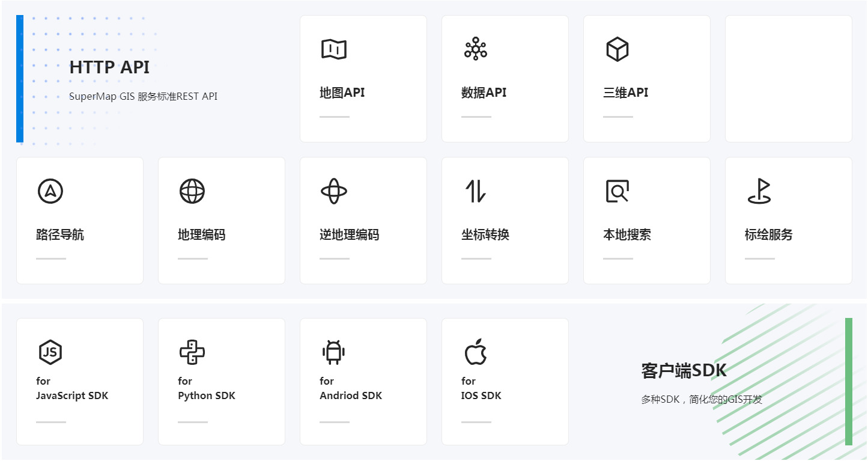Click the SuperMap GIS 服务标准REST API subtitle

tap(143, 96)
